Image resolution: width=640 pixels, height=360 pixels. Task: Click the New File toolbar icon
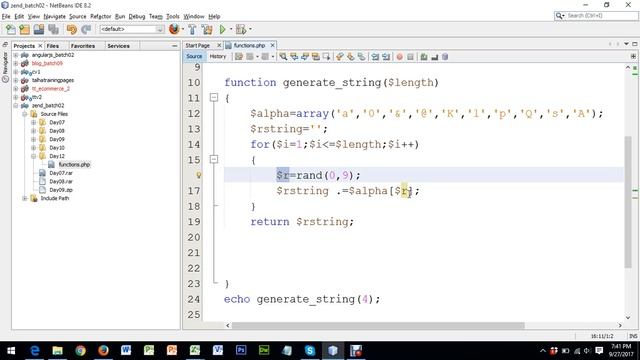coord(11,29)
